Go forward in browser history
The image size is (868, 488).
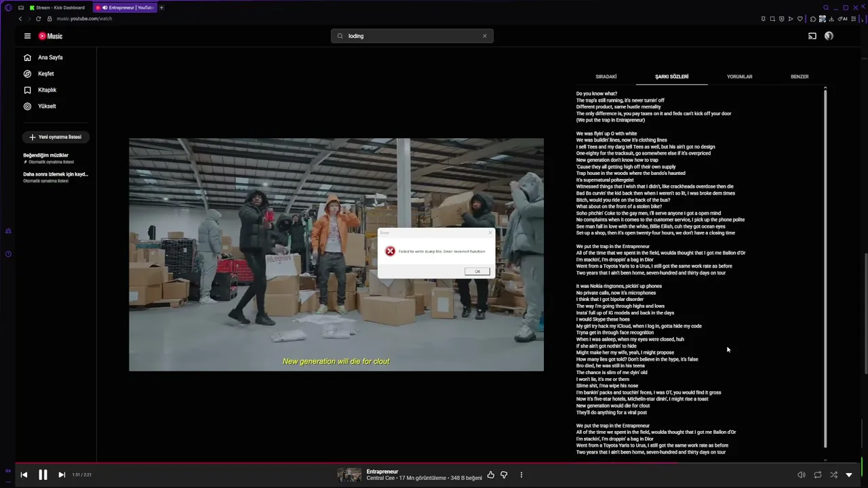28,19
